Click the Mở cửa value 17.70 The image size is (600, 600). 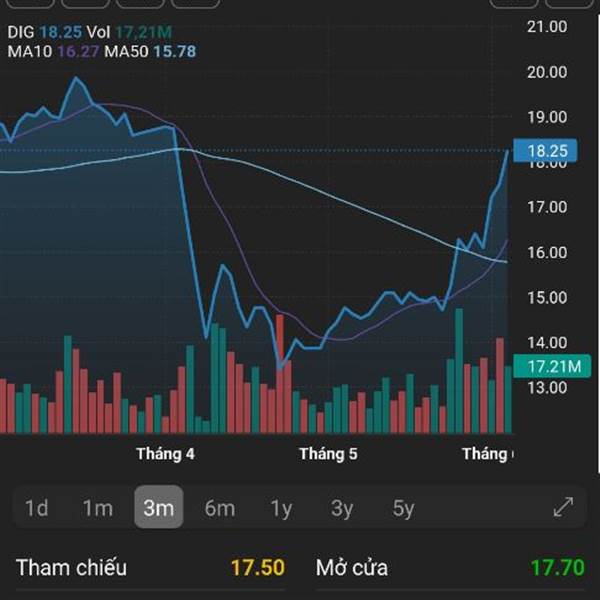tap(558, 567)
